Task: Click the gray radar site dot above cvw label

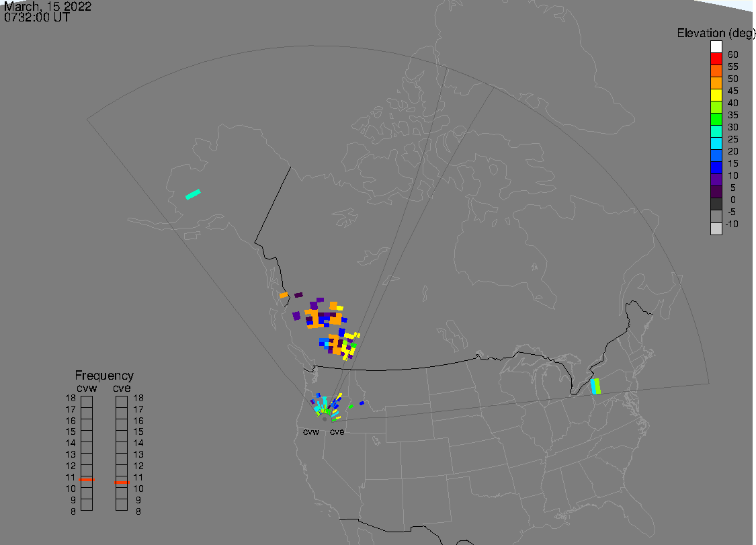Action: pos(325,419)
